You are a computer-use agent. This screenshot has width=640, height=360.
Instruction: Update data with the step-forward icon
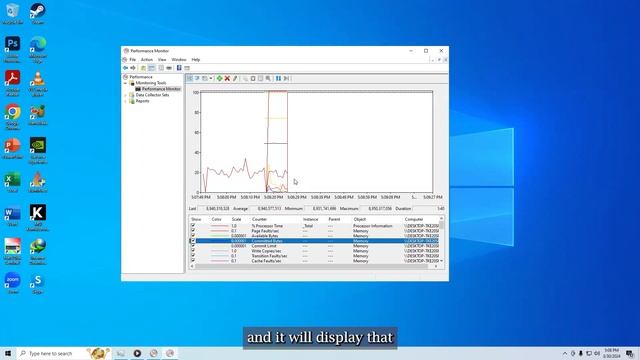click(x=286, y=78)
